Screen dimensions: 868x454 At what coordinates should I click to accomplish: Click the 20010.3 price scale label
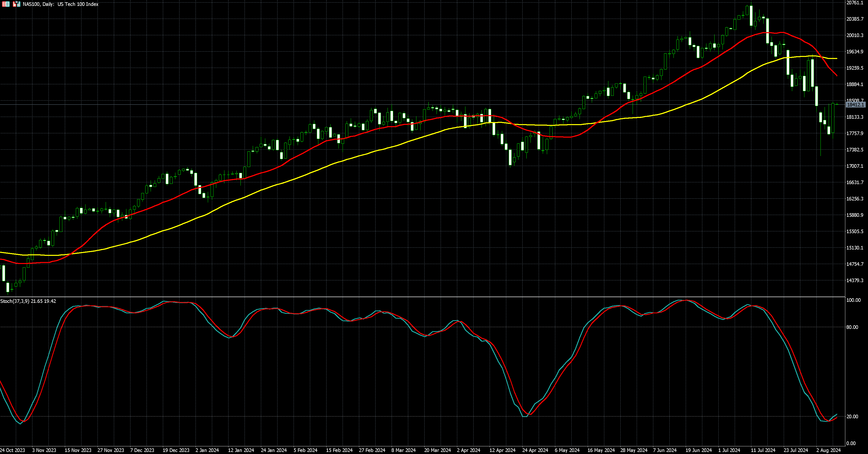(855, 35)
